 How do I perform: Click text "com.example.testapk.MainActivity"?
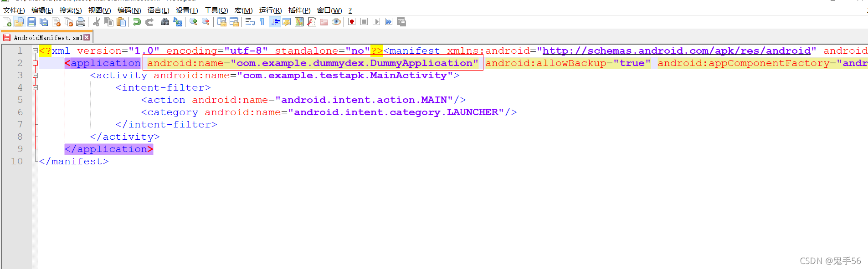point(345,76)
